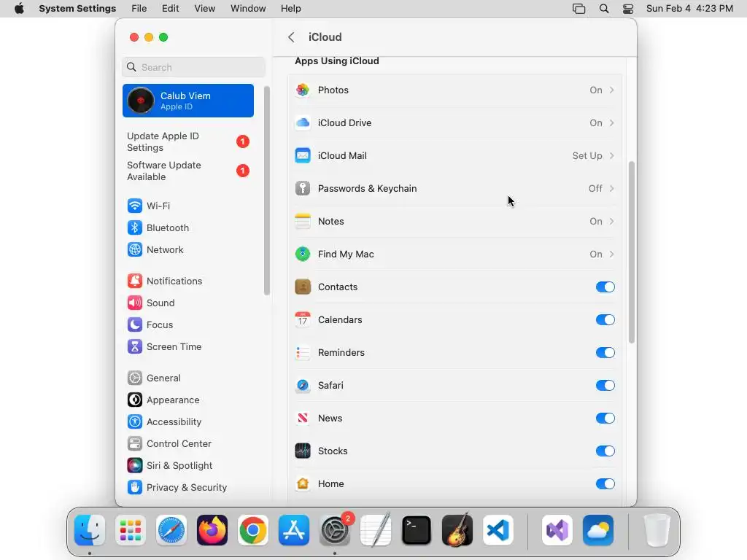
Task: Disable Contacts iCloud sync toggle
Action: click(605, 287)
